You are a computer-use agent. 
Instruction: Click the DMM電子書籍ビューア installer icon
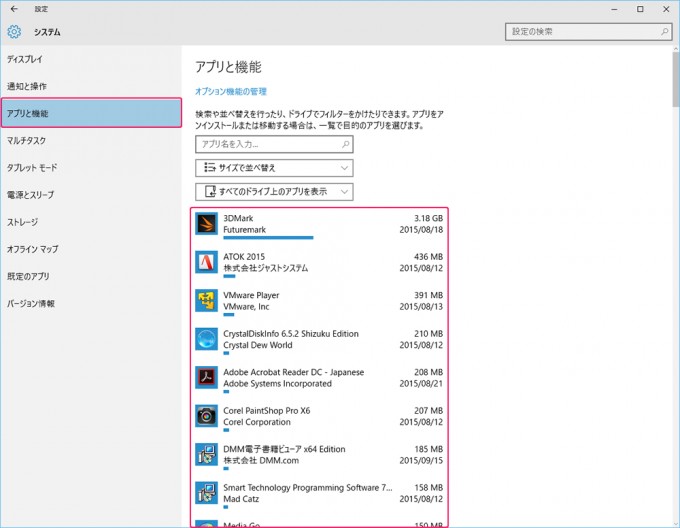(x=206, y=454)
